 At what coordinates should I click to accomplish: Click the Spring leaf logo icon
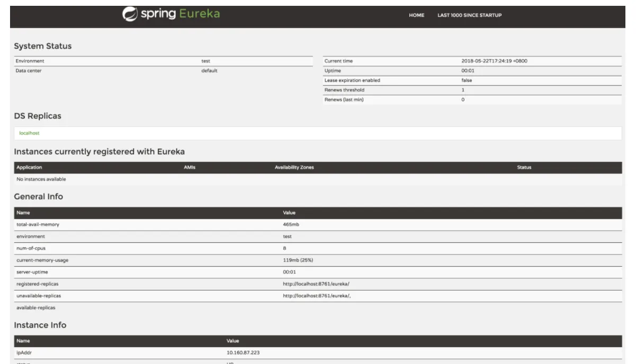(129, 14)
